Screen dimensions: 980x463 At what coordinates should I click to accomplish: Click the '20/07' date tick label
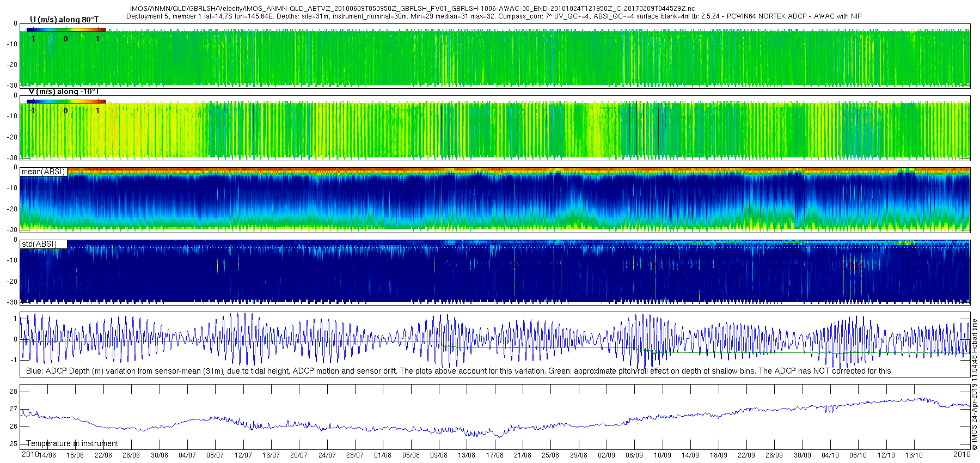[x=299, y=455]
